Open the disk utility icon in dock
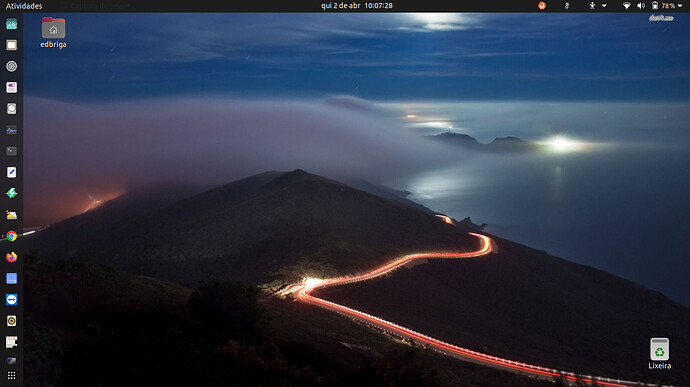This screenshot has width=690, height=387. (x=11, y=109)
